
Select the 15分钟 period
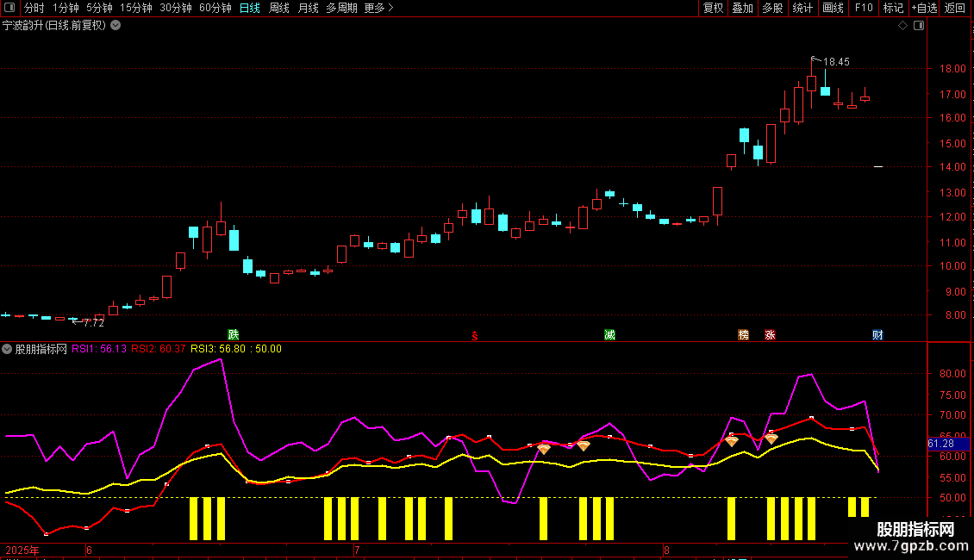[x=136, y=8]
